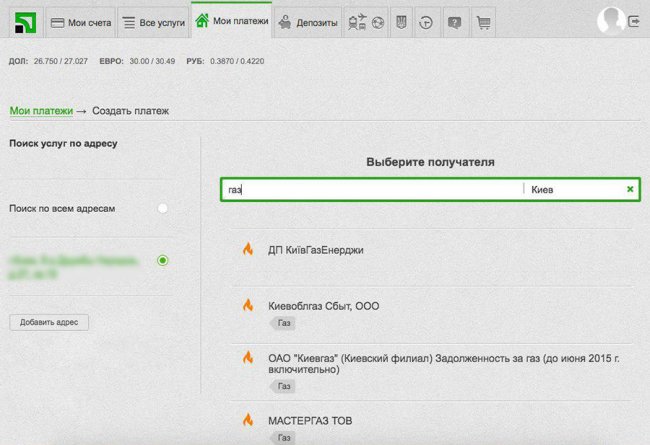Open the help question mark icon
650x445 pixels.
point(455,22)
